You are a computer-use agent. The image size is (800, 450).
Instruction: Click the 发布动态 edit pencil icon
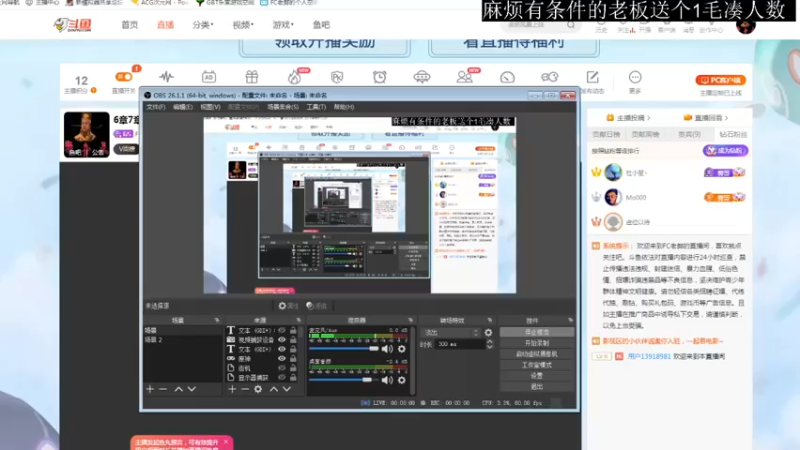[x=592, y=77]
